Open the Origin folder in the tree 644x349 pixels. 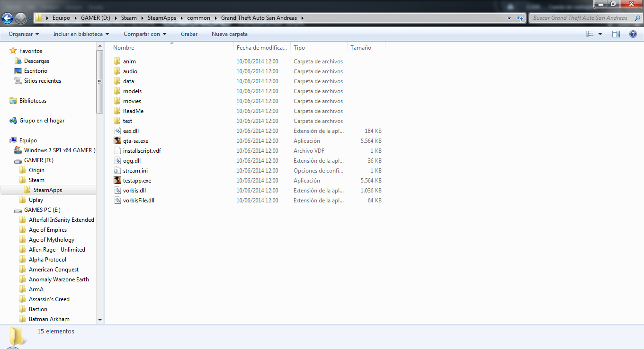(36, 170)
